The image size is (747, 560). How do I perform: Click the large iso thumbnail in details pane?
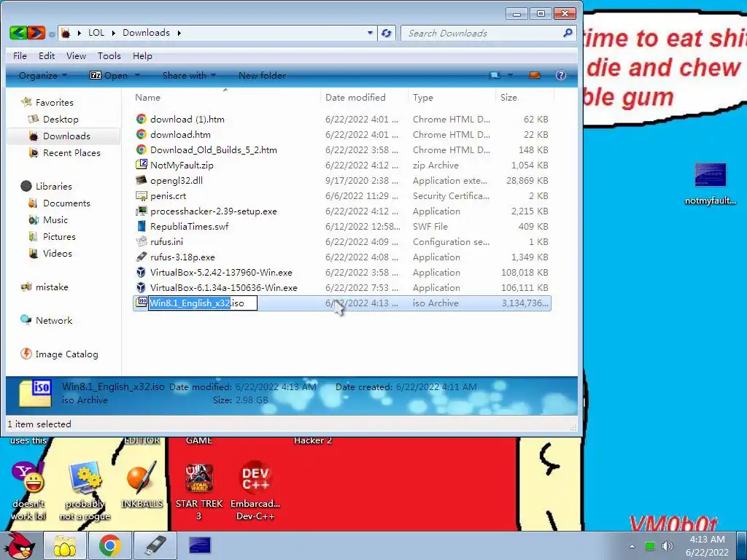[x=35, y=393]
